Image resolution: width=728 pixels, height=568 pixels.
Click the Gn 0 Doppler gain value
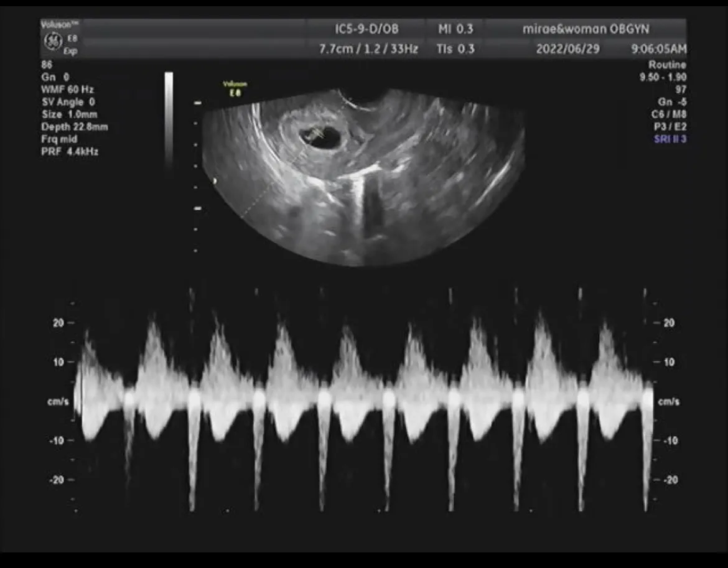point(55,77)
